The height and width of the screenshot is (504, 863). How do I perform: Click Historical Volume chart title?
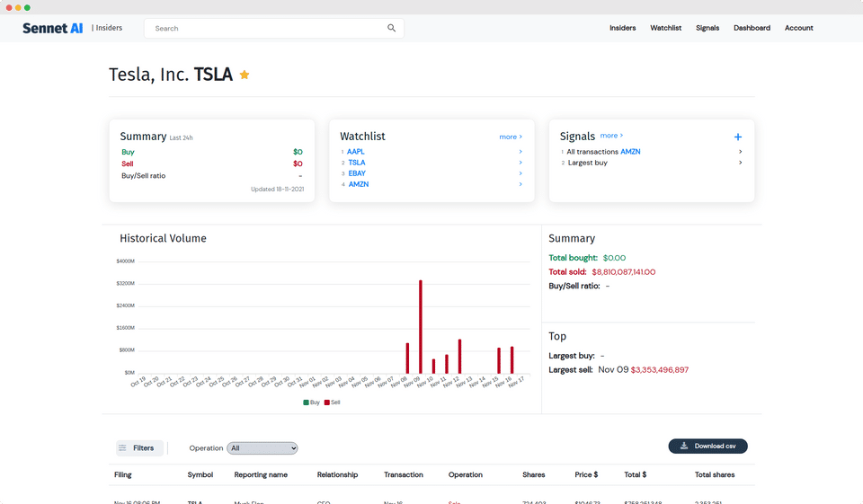coord(163,238)
